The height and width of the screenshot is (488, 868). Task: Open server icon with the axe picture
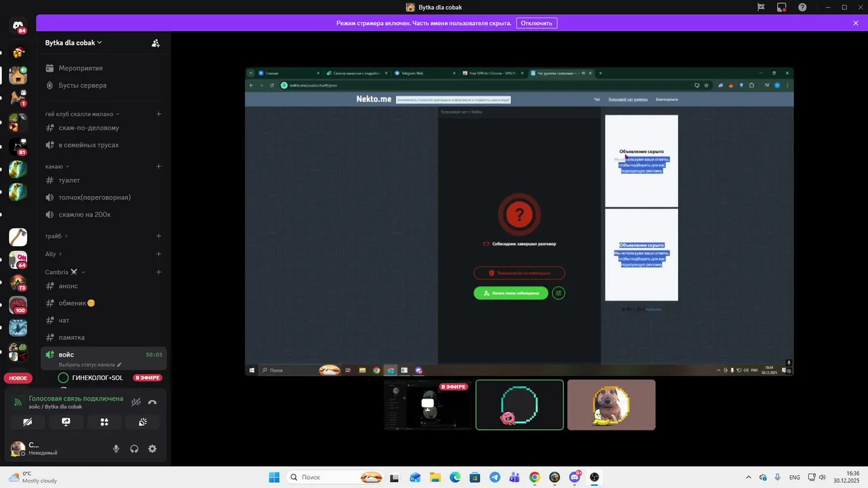tap(18, 237)
